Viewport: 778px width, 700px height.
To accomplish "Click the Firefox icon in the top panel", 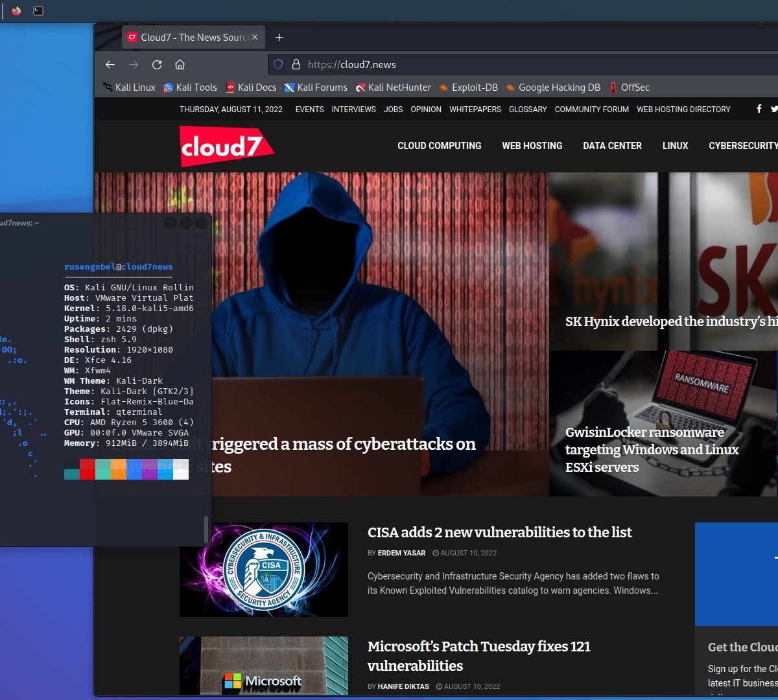I will [x=16, y=11].
